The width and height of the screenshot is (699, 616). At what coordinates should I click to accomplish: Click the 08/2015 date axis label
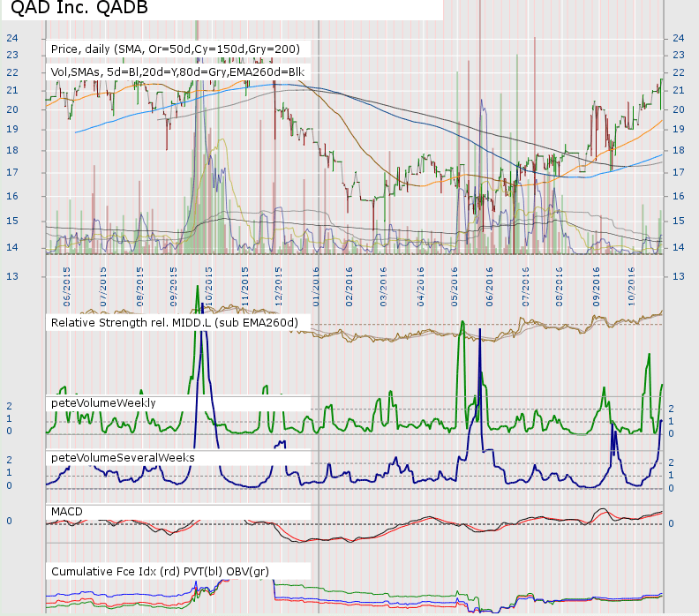point(139,287)
